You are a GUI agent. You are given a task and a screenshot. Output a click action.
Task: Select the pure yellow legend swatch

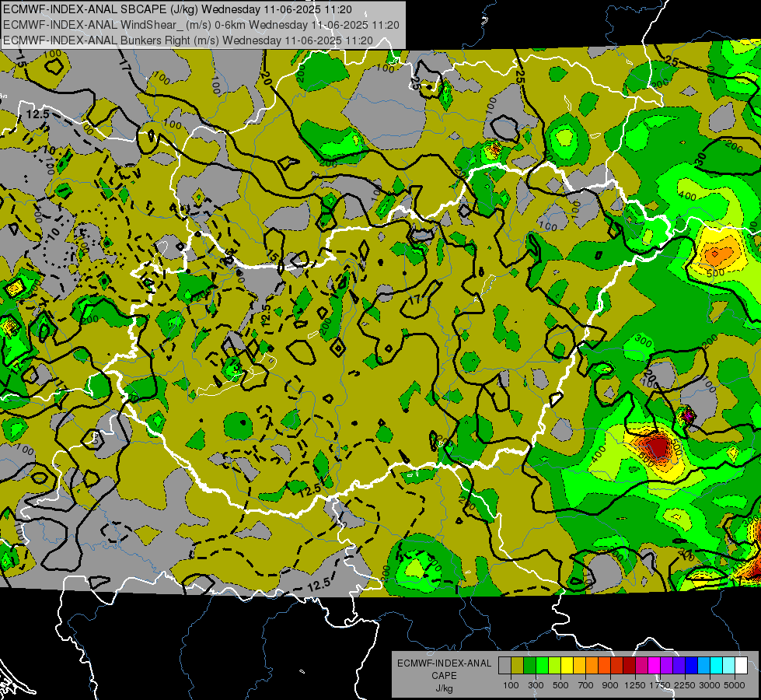tap(567, 665)
